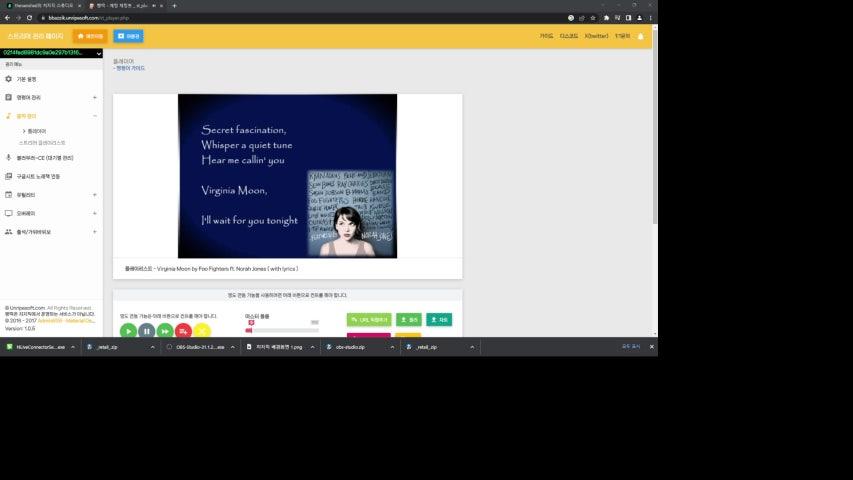Open HLiveConnector download options chevron
853x480 pixels.
[x=73, y=347]
